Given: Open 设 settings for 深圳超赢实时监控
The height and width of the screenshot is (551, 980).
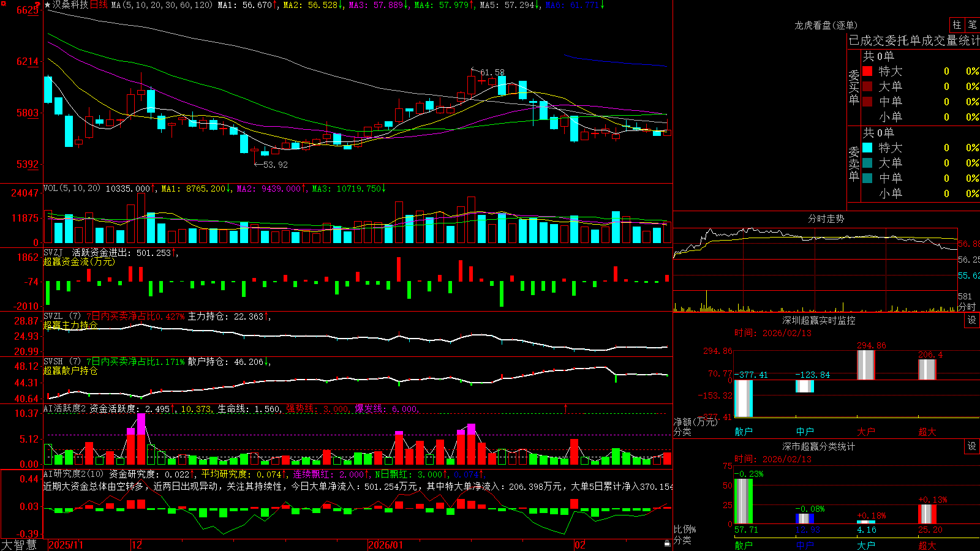Looking at the screenshot, I should pos(972,320).
